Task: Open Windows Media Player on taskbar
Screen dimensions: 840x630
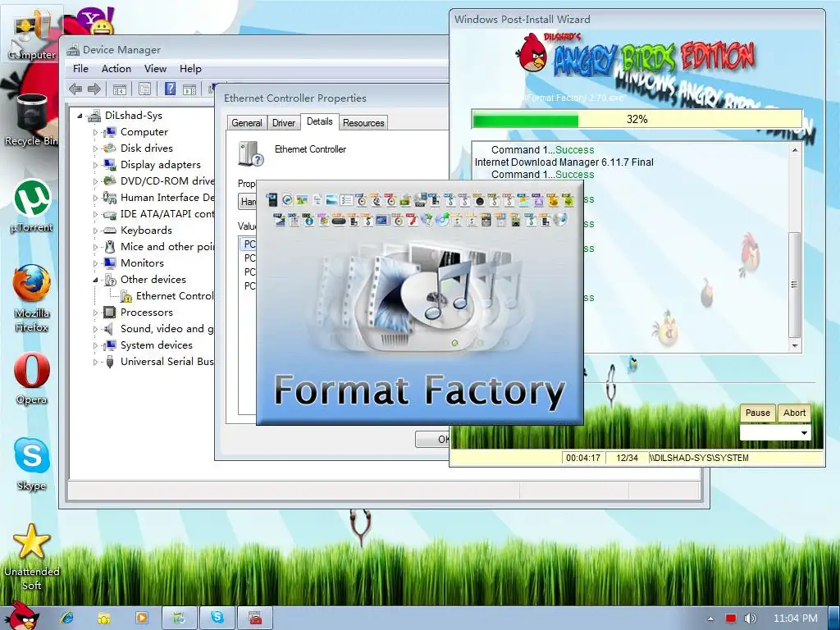Action: coord(142,618)
